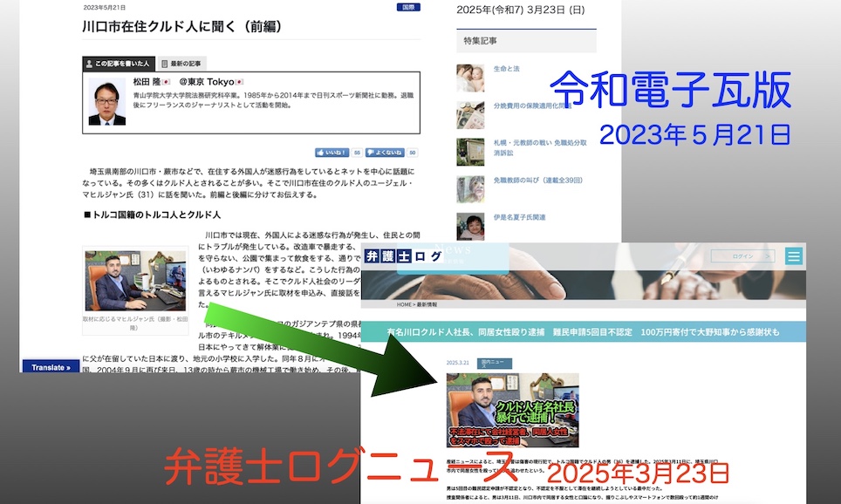This screenshot has height=504, width=841.
Task: Click the 伊是名夏子氏関連 thumbnail image
Action: pos(469,224)
